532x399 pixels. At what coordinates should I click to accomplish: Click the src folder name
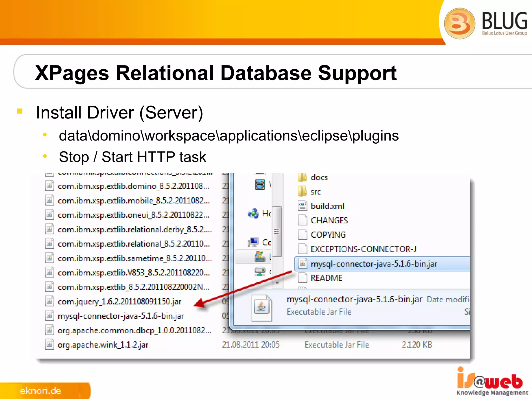tap(316, 192)
